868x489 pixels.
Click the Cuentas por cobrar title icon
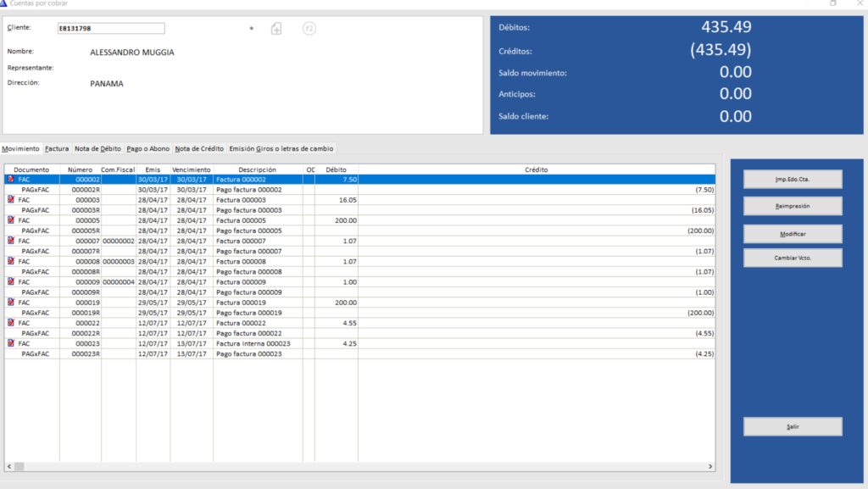point(4,3)
